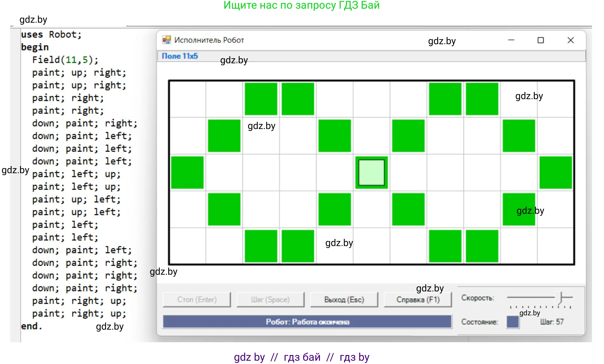Click the Исполнитель Робот window title icon
Screen dimensions: 604x364
point(166,40)
